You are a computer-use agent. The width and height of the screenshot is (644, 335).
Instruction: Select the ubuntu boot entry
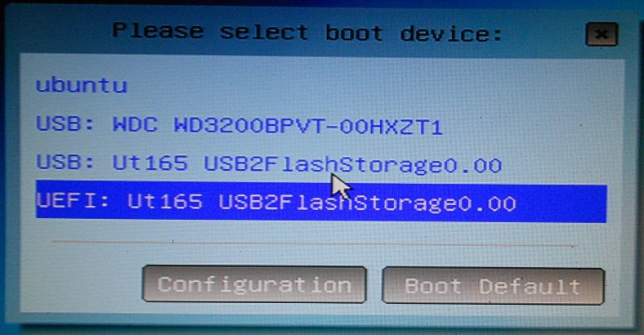tap(82, 85)
